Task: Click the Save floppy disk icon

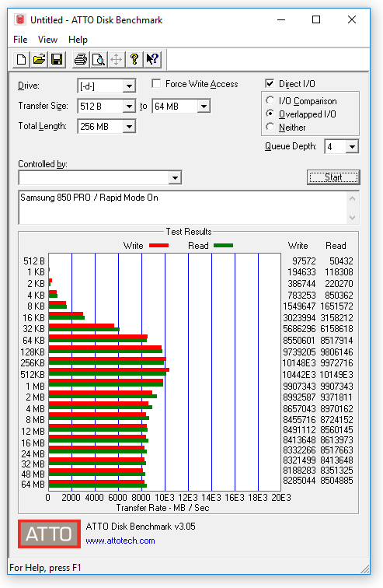Action: click(57, 59)
